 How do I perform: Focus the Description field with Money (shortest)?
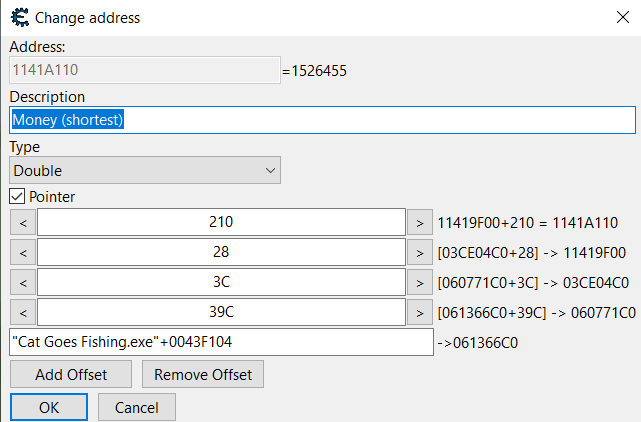point(322,120)
